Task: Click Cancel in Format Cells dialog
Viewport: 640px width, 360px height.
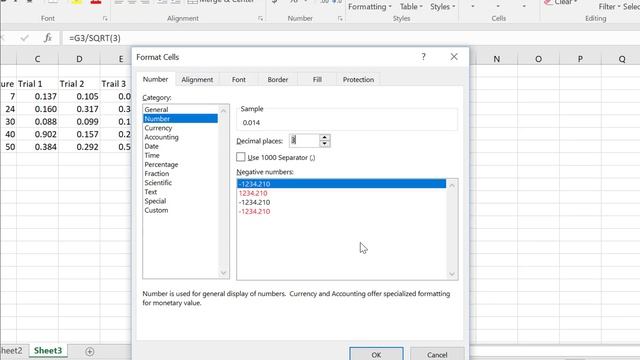Action: click(437, 354)
